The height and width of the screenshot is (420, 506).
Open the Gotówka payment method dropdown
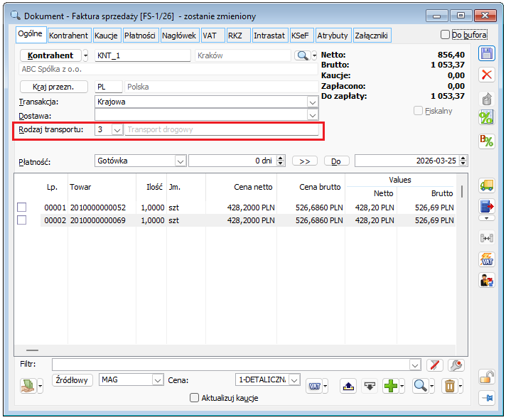point(180,161)
